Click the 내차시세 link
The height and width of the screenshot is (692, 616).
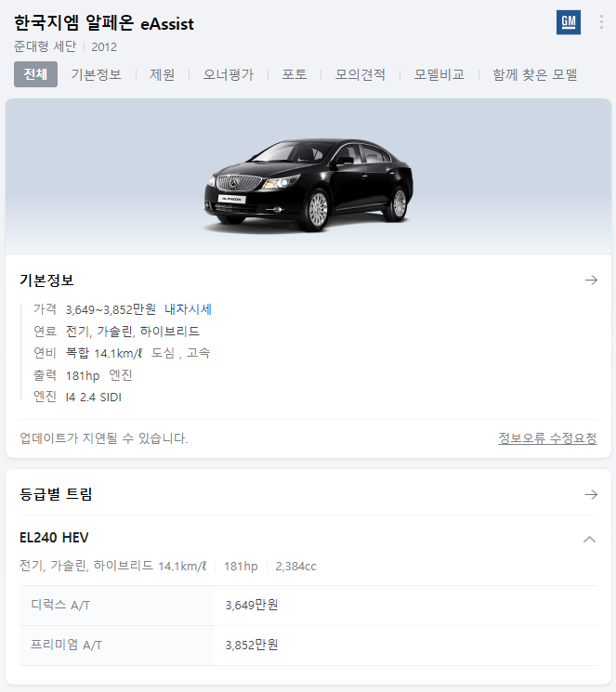pyautogui.click(x=188, y=309)
